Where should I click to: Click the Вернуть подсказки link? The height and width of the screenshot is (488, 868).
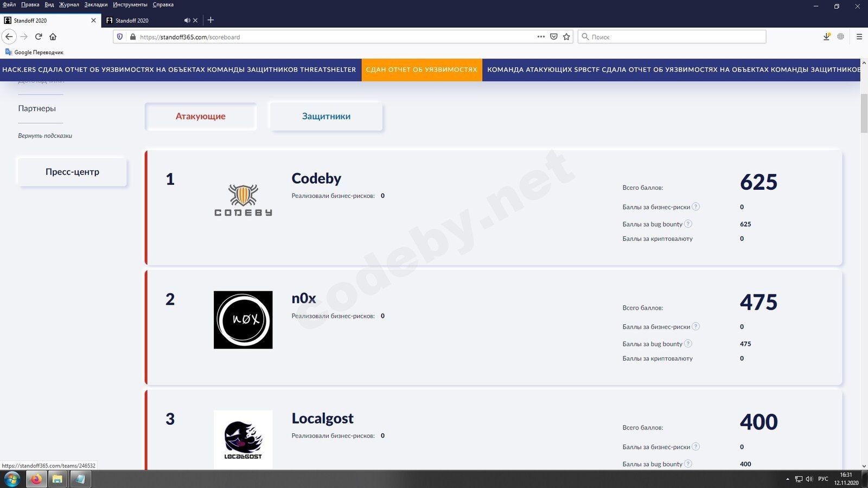(x=45, y=136)
